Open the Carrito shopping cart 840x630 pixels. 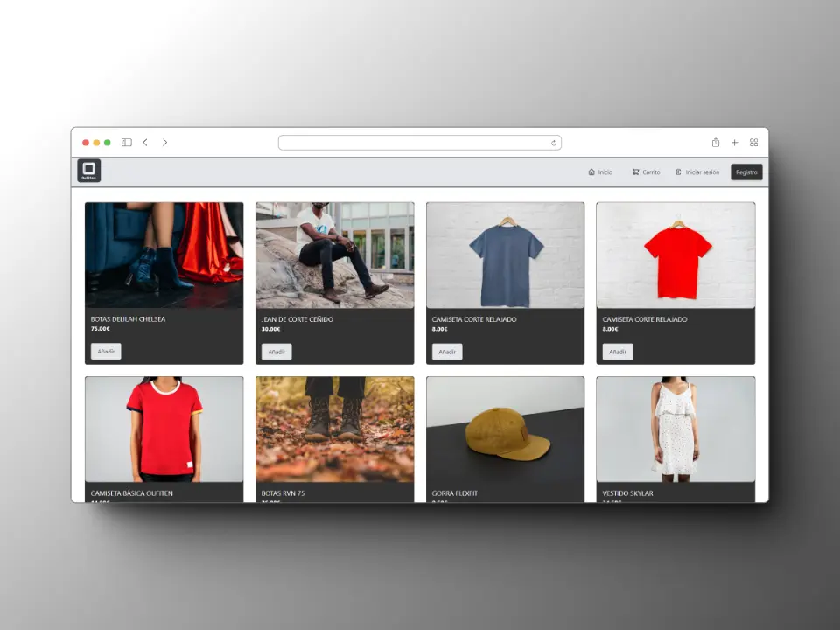pos(647,172)
